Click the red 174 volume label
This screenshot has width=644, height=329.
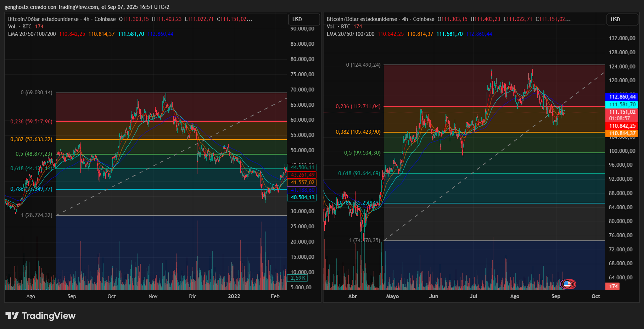coord(613,286)
